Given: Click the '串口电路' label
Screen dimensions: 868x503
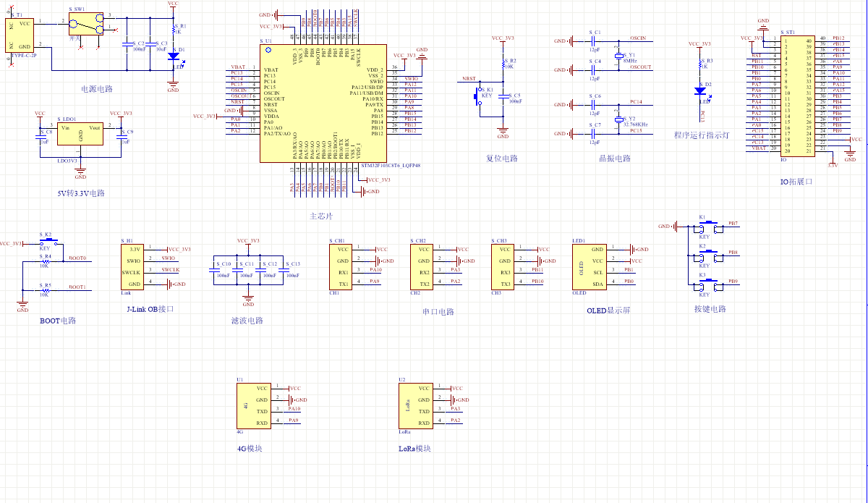Looking at the screenshot, I should coord(438,312).
